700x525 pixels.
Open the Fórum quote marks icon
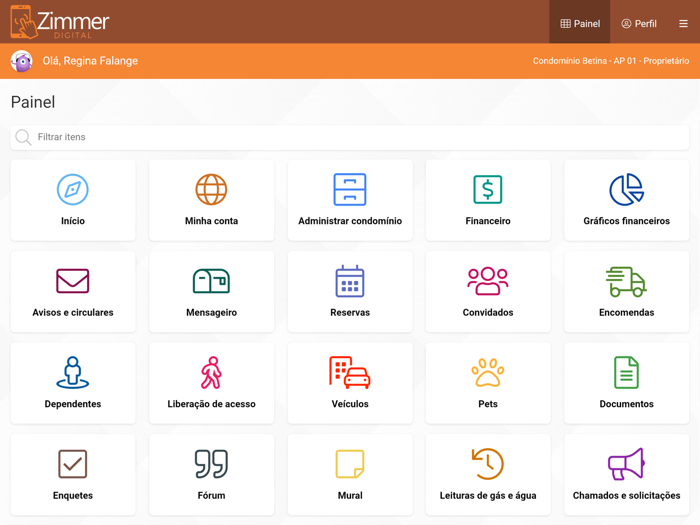point(211,464)
